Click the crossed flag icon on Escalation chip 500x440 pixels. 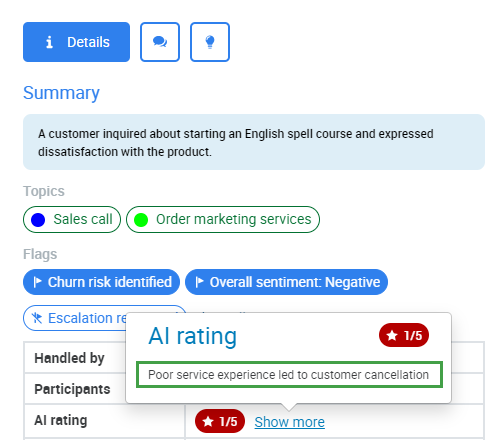(x=37, y=318)
